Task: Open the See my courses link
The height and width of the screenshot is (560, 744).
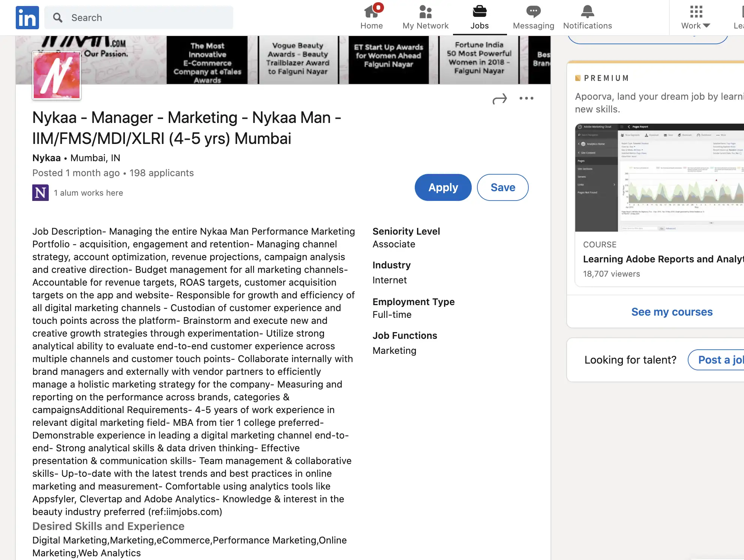Action: [x=672, y=312]
